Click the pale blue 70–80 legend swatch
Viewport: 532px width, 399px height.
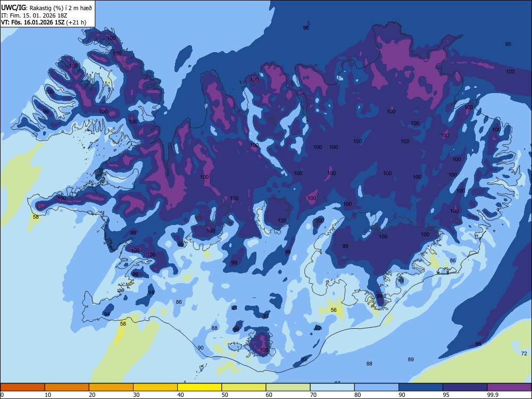(332, 387)
